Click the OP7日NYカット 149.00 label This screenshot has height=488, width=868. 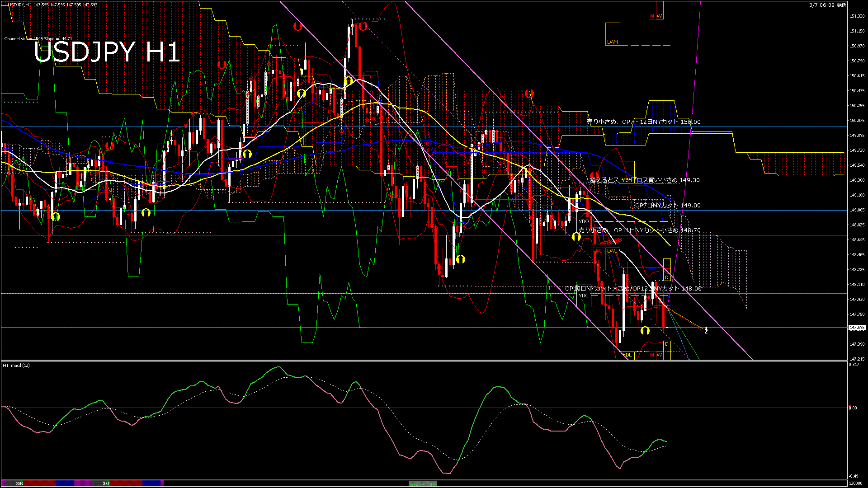668,206
